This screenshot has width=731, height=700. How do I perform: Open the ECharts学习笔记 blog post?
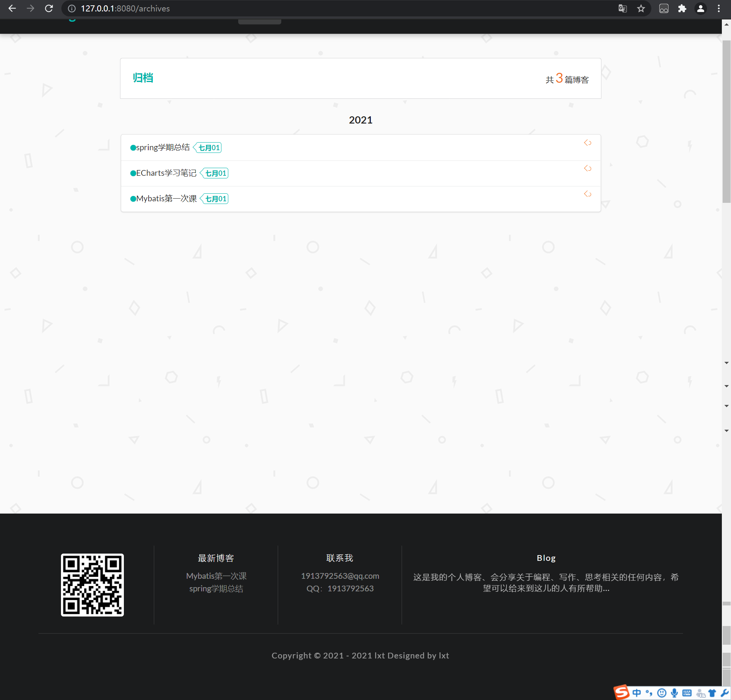(x=166, y=173)
